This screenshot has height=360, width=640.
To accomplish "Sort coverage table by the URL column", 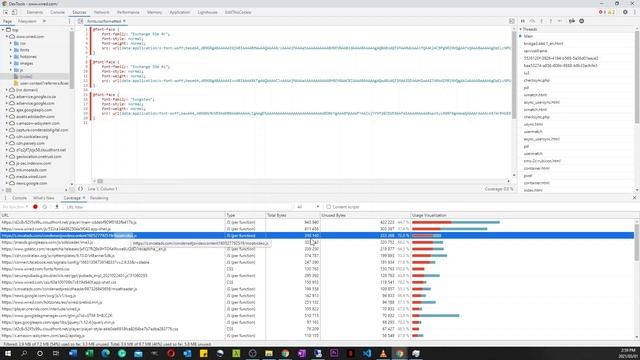I will pos(113,215).
